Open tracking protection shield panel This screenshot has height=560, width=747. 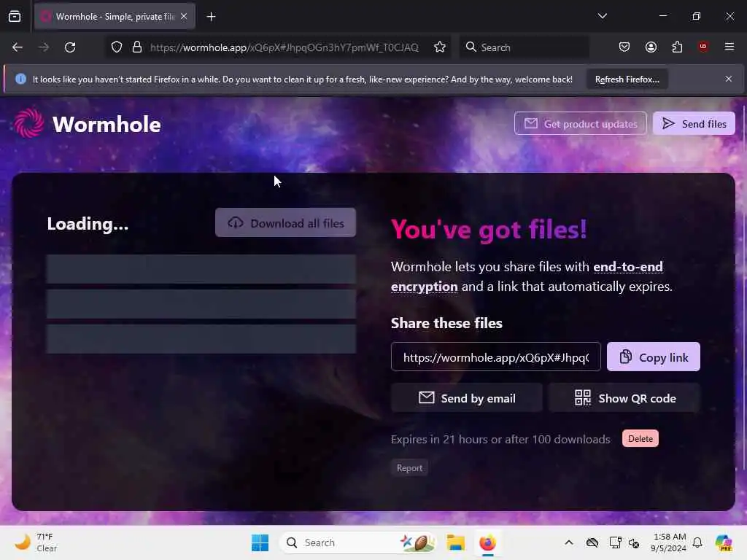point(117,47)
